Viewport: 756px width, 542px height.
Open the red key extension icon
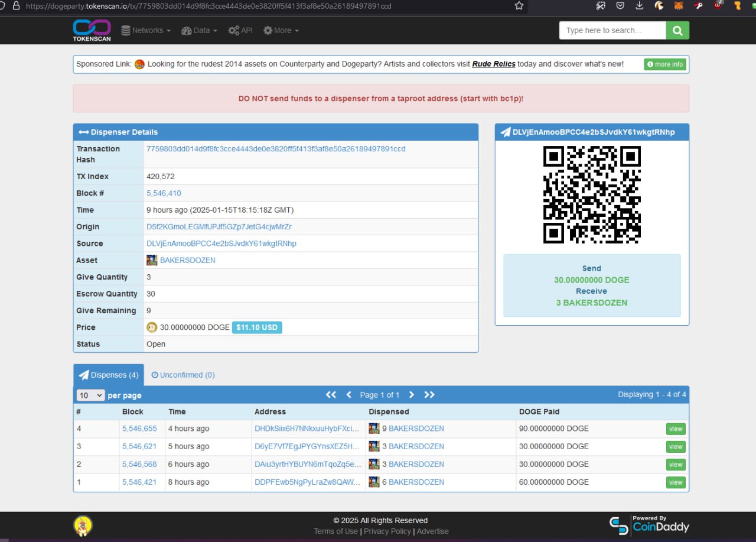[x=698, y=5]
